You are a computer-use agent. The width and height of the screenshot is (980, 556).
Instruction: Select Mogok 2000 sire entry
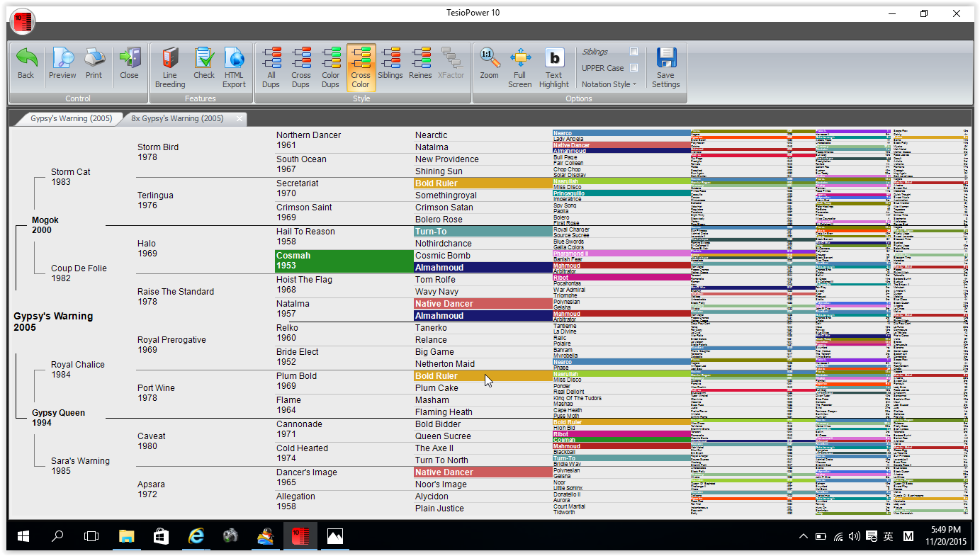pos(45,225)
